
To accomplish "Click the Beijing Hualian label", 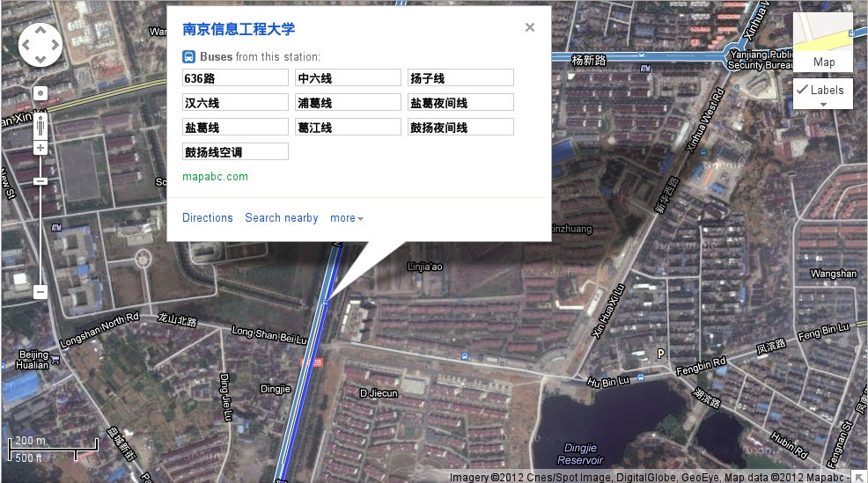I will pos(33,360).
